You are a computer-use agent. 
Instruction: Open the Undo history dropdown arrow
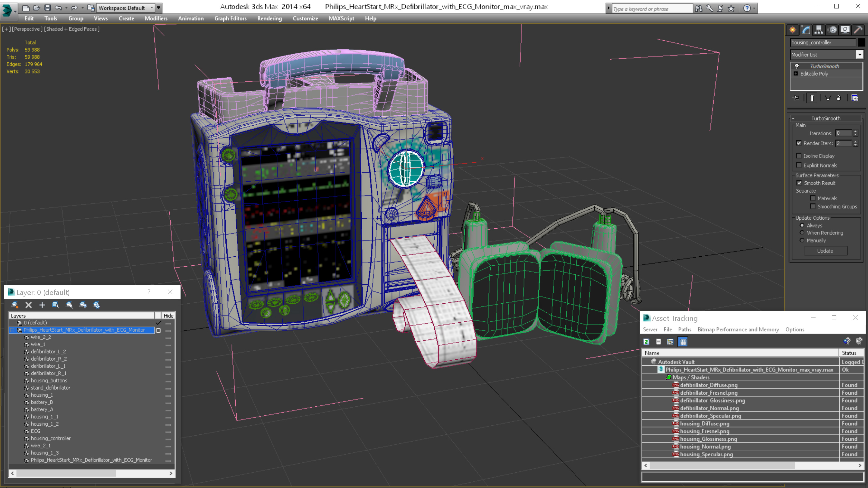(x=66, y=8)
